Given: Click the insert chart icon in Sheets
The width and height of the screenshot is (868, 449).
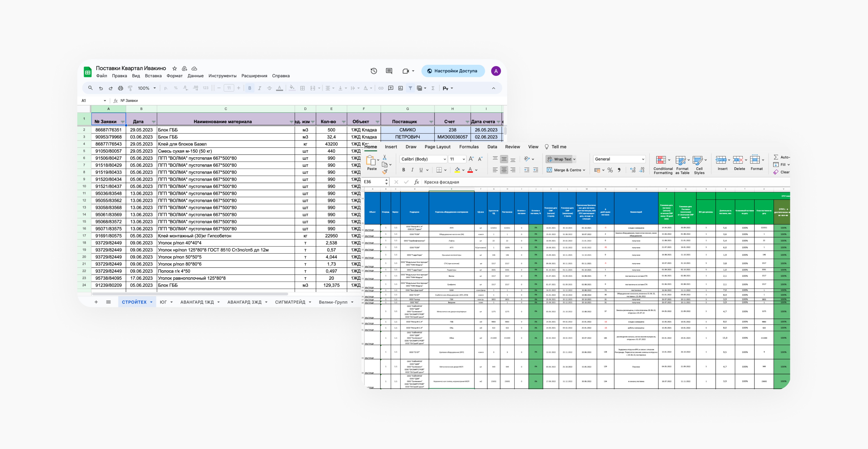Looking at the screenshot, I should [x=401, y=88].
